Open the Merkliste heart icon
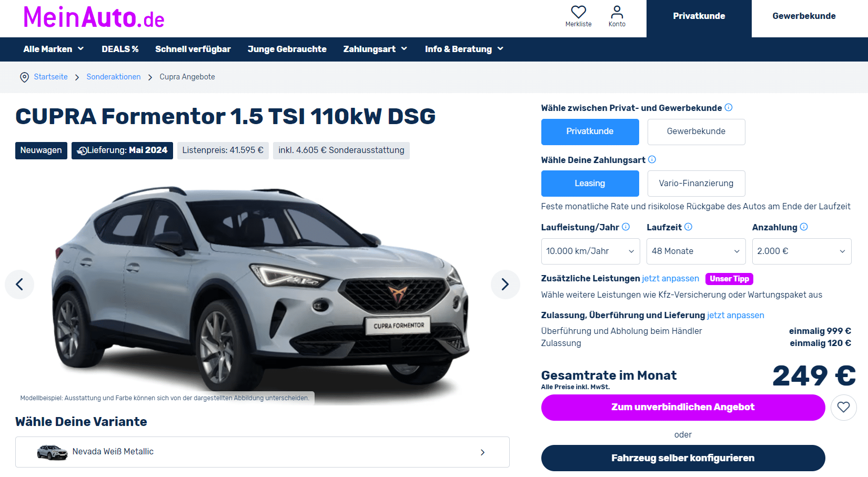This screenshot has width=868, height=477. [x=578, y=12]
